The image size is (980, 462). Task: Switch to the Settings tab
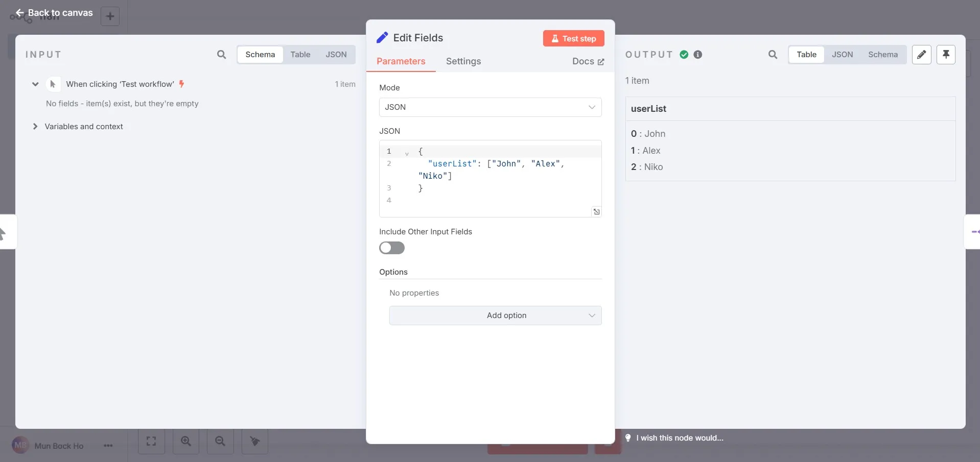[x=463, y=61]
